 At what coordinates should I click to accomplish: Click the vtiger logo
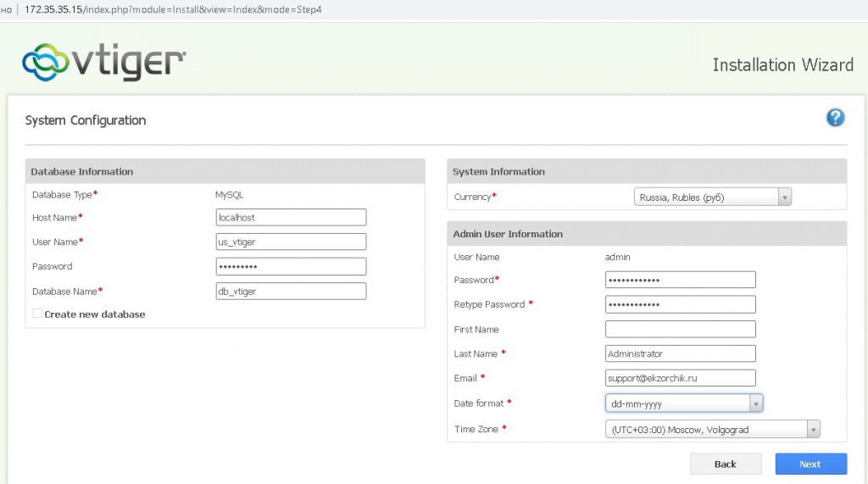pos(104,62)
